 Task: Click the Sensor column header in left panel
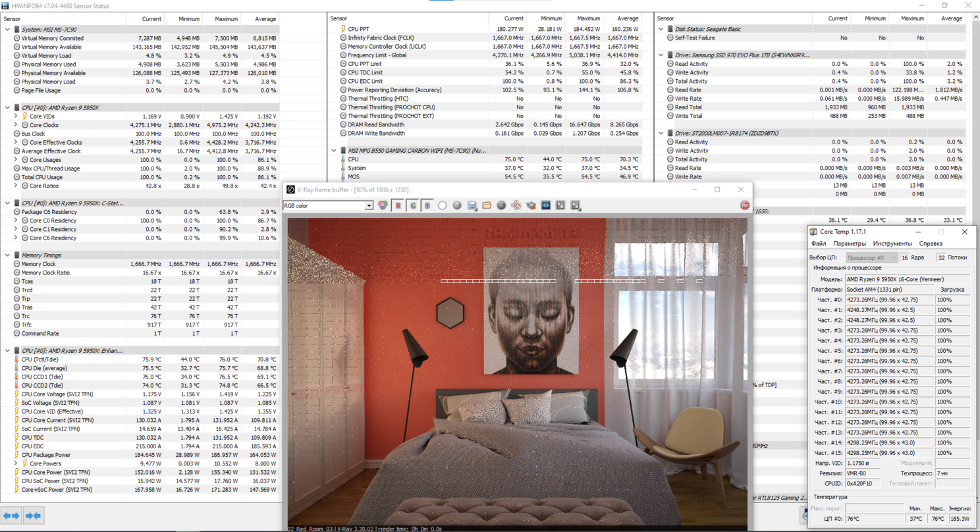tap(64, 19)
